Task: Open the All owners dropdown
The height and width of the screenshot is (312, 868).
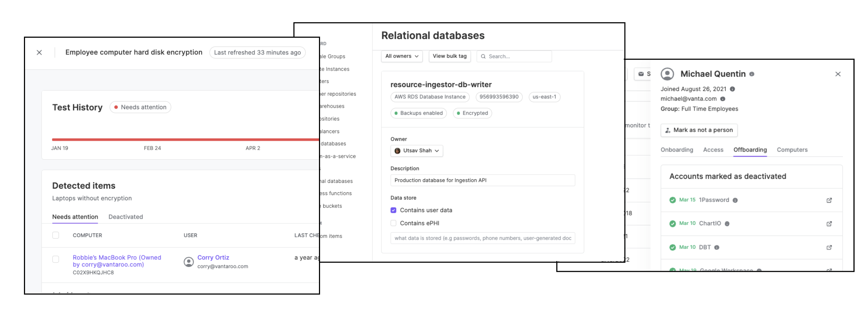Action: pyautogui.click(x=402, y=56)
